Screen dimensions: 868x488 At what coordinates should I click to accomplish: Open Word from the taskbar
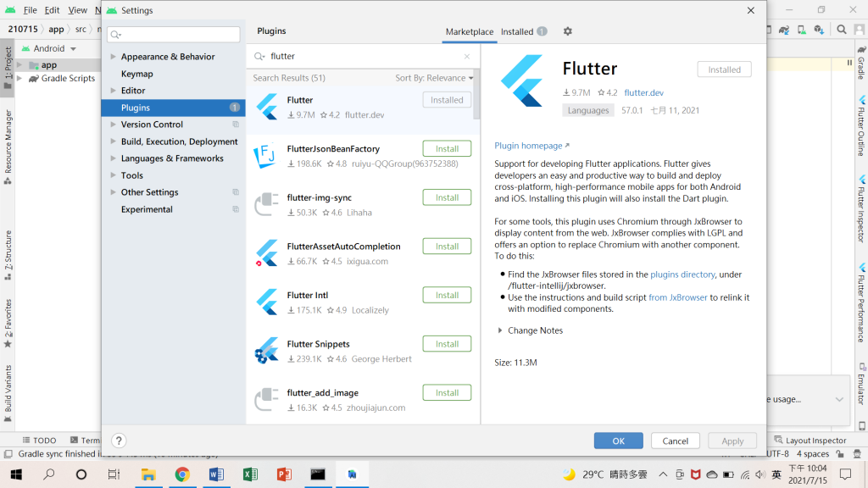click(216, 474)
